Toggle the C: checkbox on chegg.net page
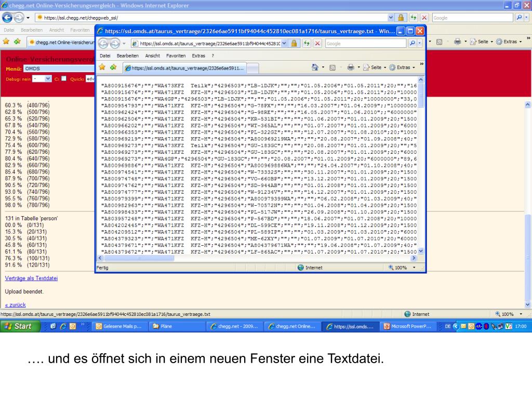This screenshot has height=399, width=532. click(64, 78)
